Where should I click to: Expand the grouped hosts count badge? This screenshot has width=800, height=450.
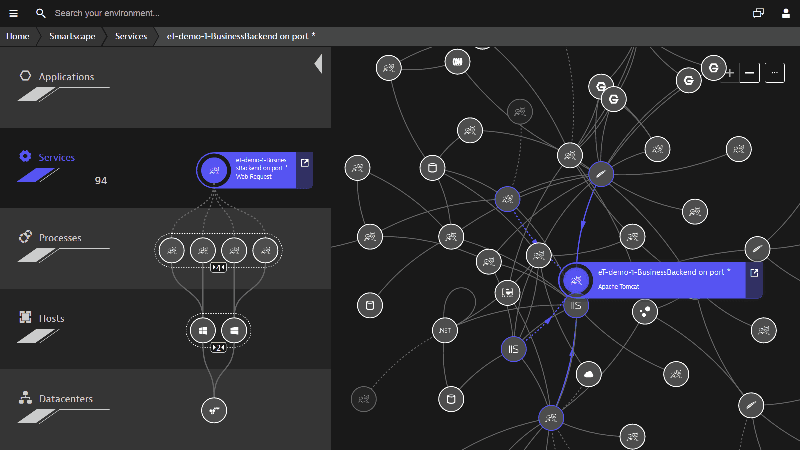click(218, 347)
